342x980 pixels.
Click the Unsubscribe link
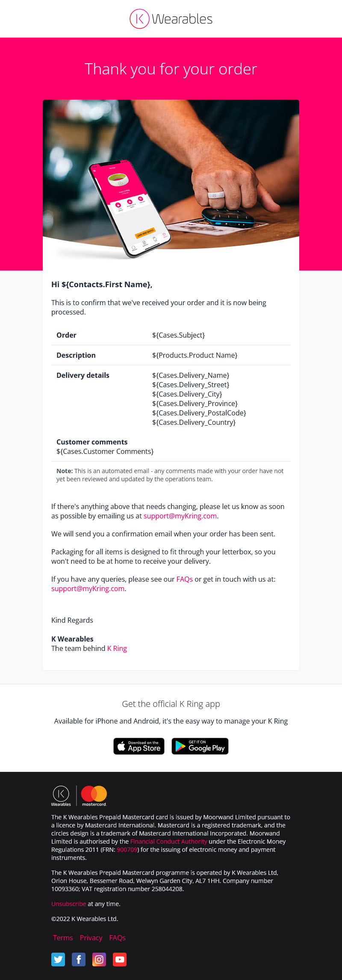(69, 904)
